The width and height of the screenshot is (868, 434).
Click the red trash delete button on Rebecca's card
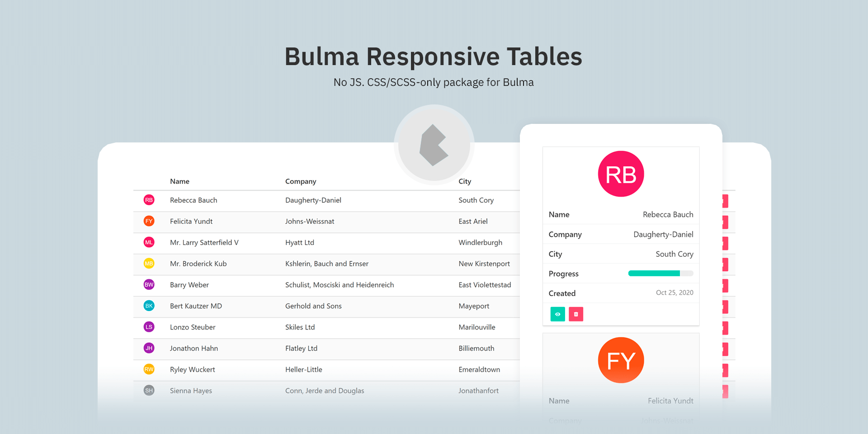coord(576,314)
